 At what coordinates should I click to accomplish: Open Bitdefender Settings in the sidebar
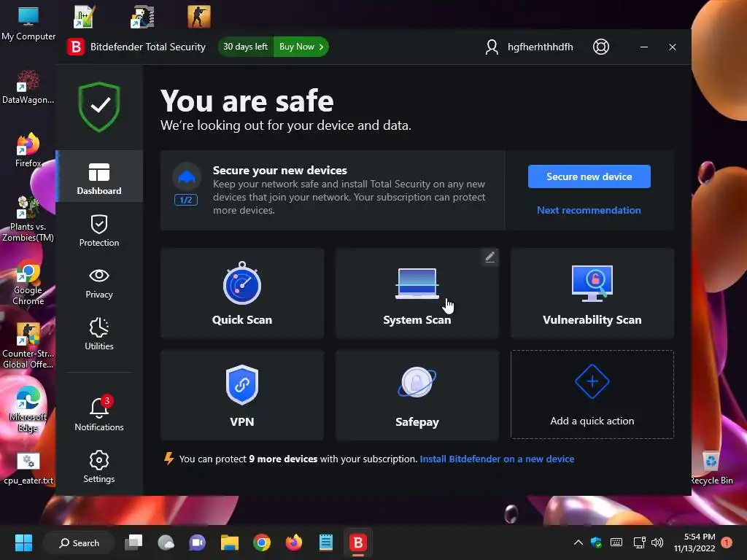[99, 467]
